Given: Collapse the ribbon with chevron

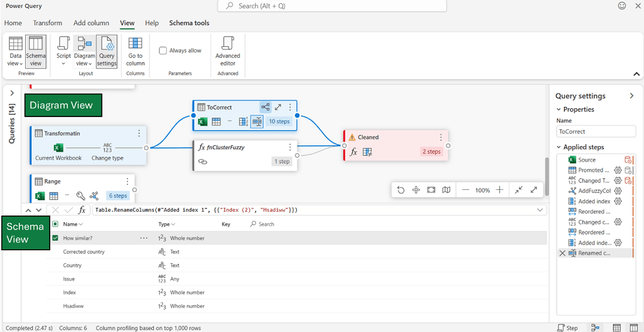Looking at the screenshot, I should (x=637, y=74).
